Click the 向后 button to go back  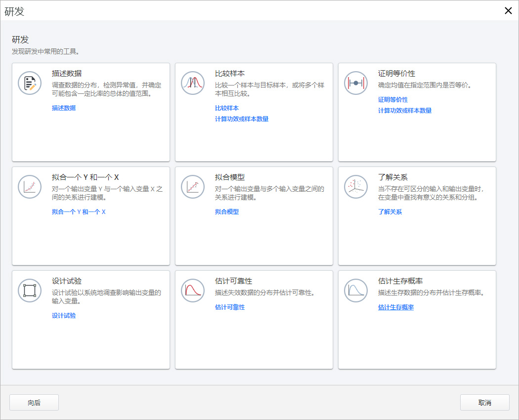coord(34,402)
